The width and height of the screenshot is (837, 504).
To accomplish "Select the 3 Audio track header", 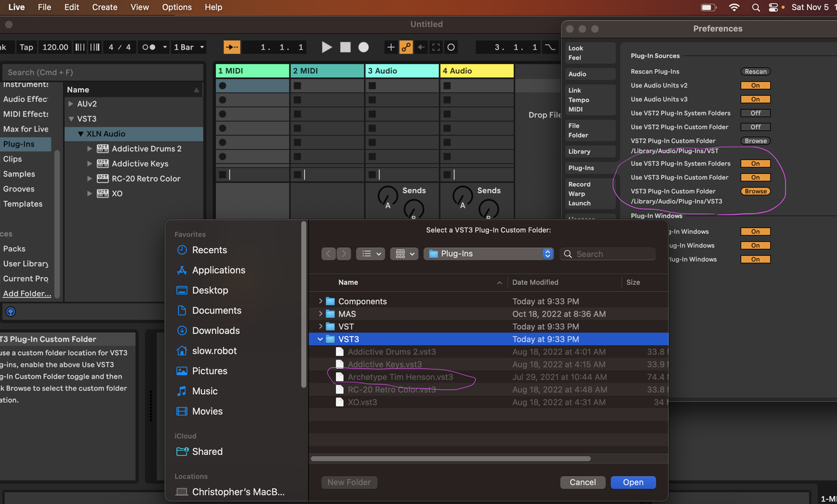I will point(402,71).
